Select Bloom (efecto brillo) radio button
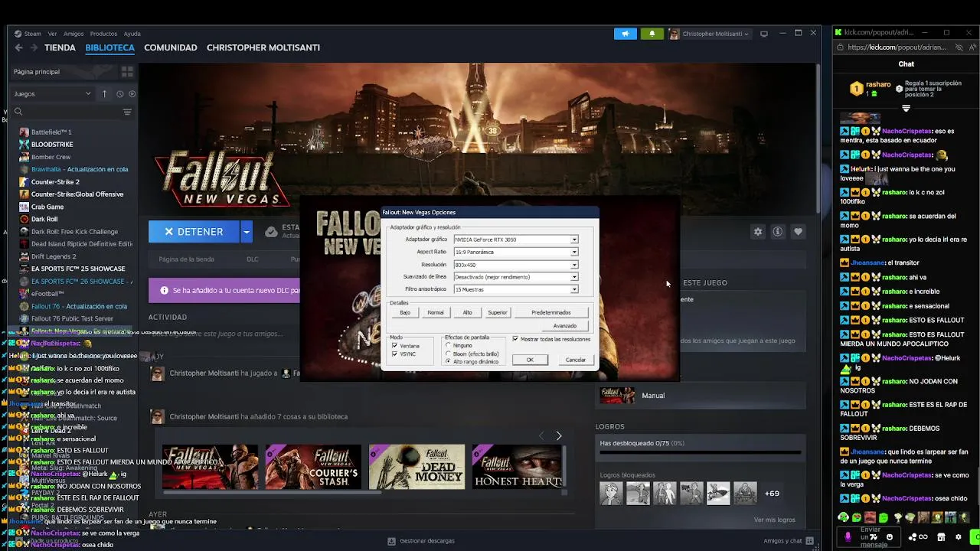This screenshot has height=551, width=980. pos(449,354)
